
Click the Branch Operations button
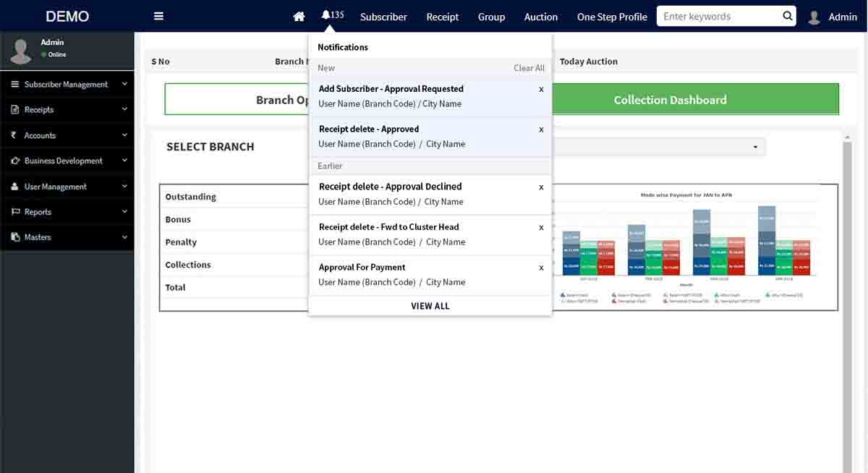[x=238, y=100]
